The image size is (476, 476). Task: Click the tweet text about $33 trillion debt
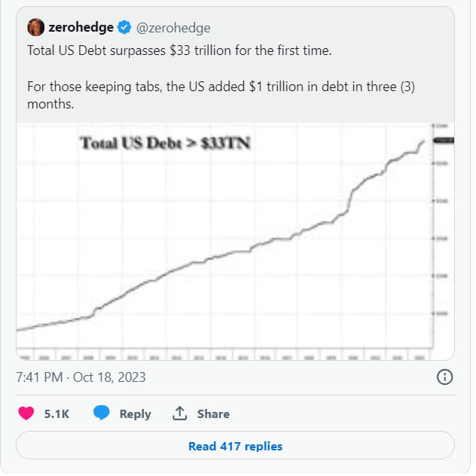pyautogui.click(x=179, y=50)
